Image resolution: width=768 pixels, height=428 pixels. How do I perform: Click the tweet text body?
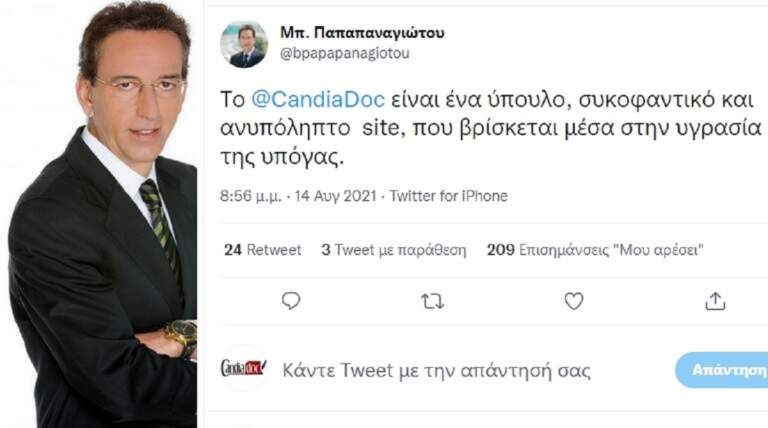pyautogui.click(x=490, y=132)
